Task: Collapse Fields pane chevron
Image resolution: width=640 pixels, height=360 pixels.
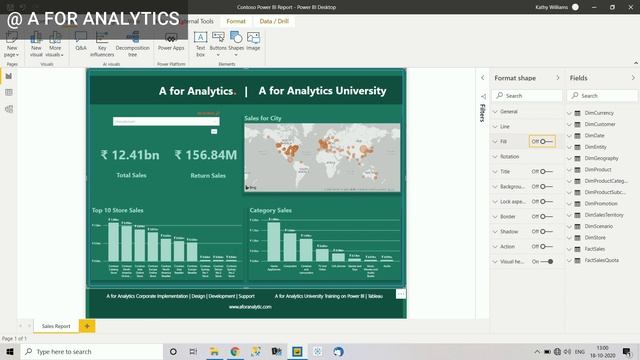Action: click(633, 78)
